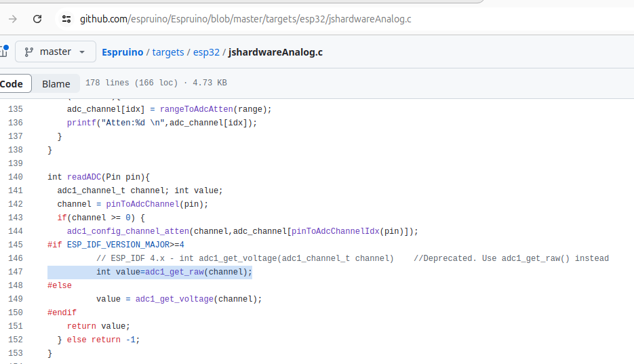
Task: Open site information icon in address bar
Action: (66, 19)
